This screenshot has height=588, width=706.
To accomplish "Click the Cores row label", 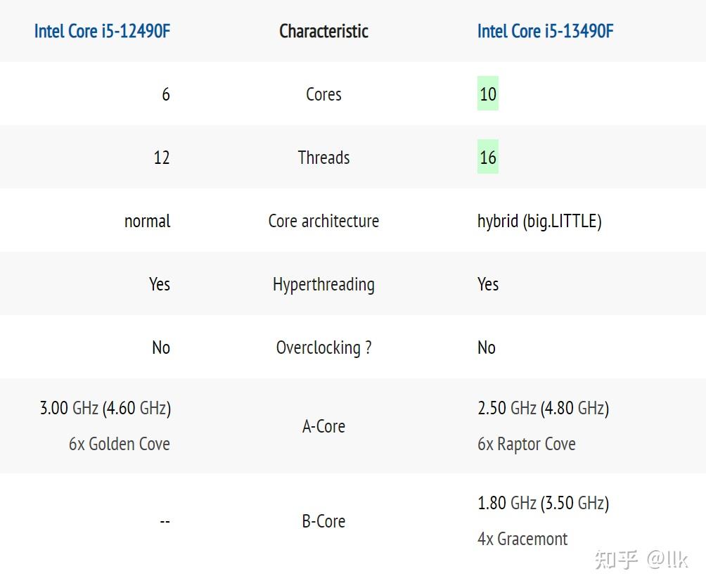I will (323, 94).
